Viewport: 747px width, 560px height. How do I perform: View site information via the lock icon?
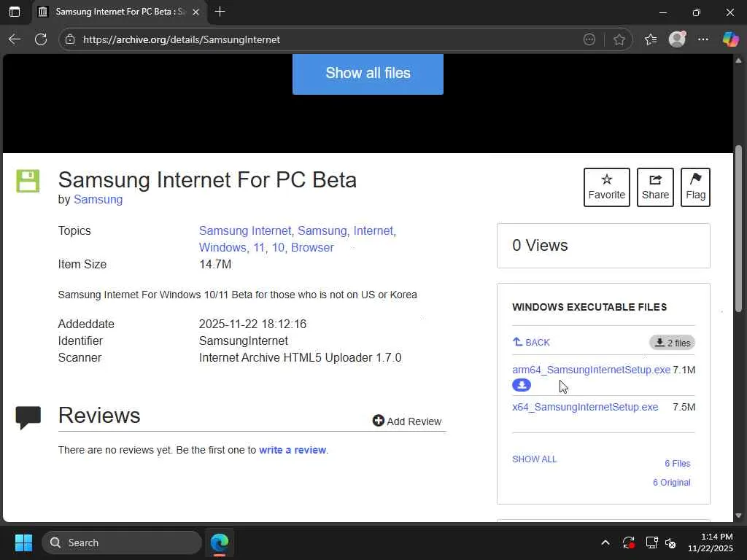tap(70, 39)
